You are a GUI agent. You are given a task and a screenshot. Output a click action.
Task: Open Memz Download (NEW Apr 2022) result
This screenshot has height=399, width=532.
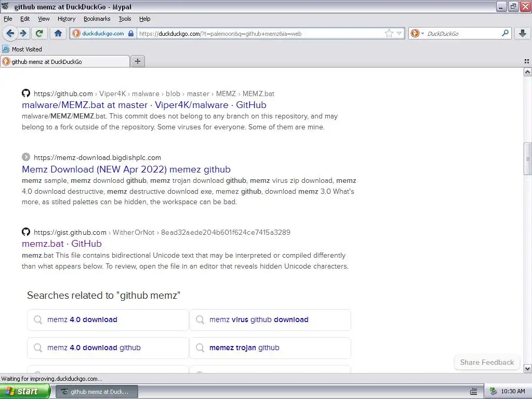[x=126, y=169]
